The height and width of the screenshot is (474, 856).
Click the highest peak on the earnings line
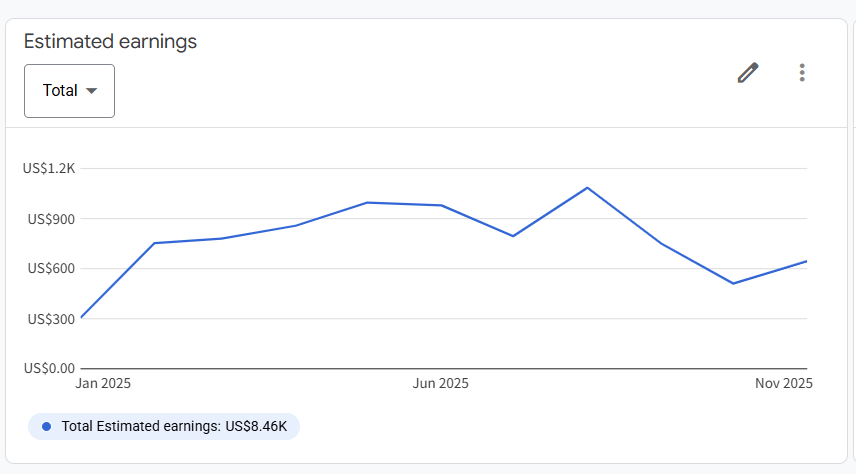[587, 188]
